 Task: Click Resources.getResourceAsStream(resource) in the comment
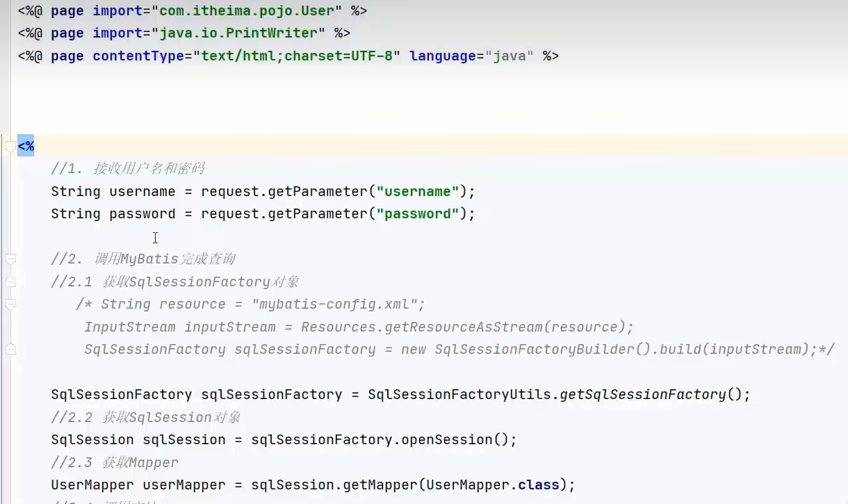click(x=464, y=327)
